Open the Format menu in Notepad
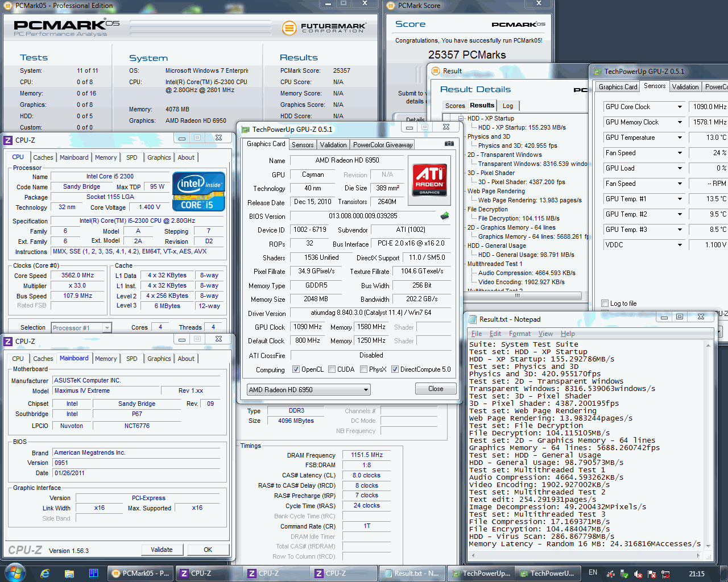Image resolution: width=728 pixels, height=582 pixels. [520, 334]
